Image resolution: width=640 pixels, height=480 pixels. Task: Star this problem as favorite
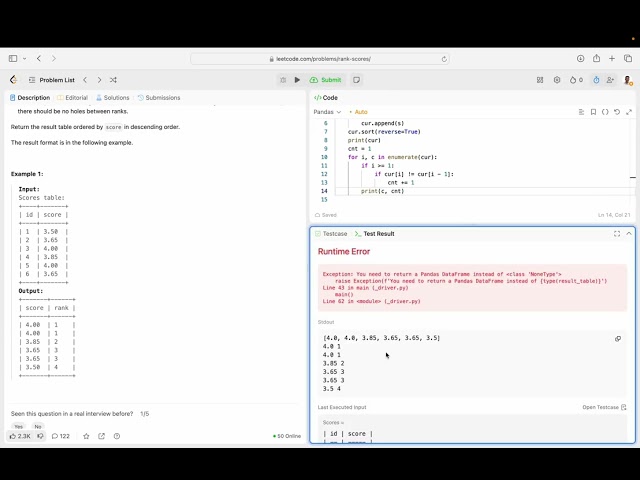86,436
